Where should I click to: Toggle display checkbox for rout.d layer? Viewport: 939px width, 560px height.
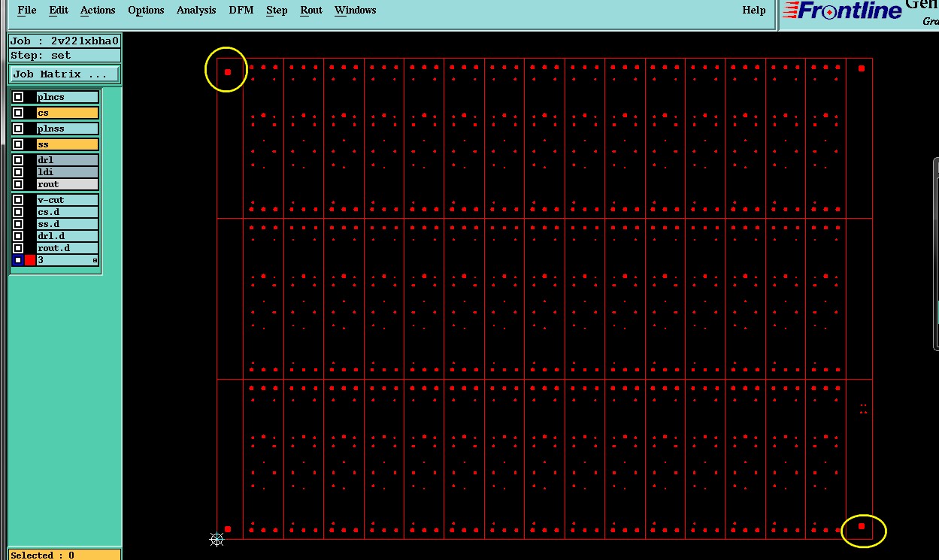coord(18,248)
